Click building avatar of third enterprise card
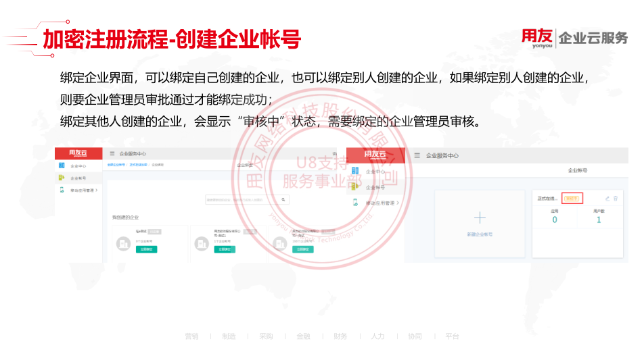Viewport: 644px width, 356px height. (280, 244)
